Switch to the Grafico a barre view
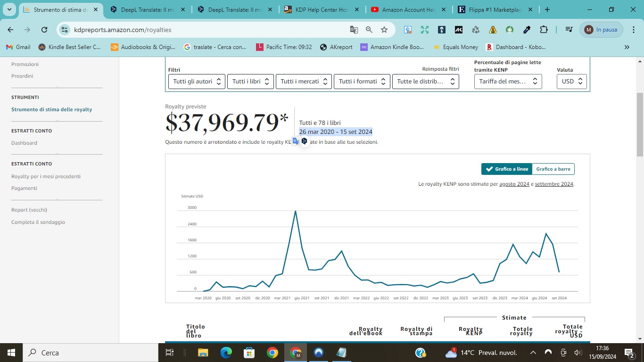Viewport: 644px width, 362px height. pos(553,169)
